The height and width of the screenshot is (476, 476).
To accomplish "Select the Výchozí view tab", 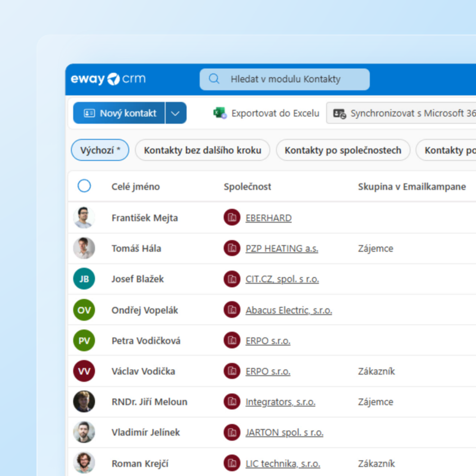I will 100,150.
